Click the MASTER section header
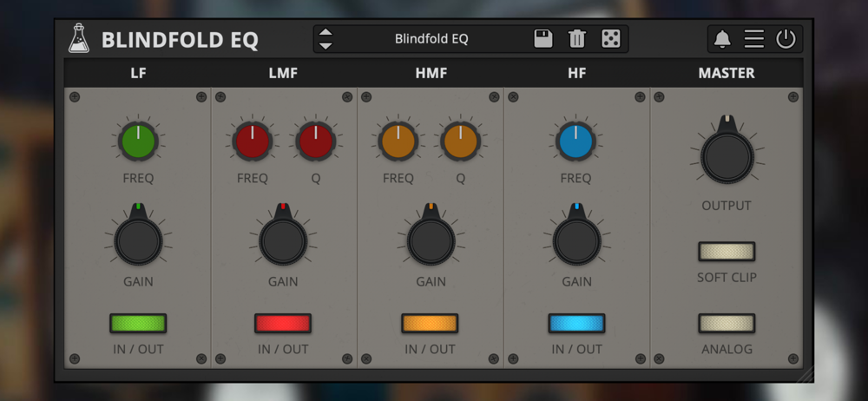868x401 pixels. (x=727, y=73)
